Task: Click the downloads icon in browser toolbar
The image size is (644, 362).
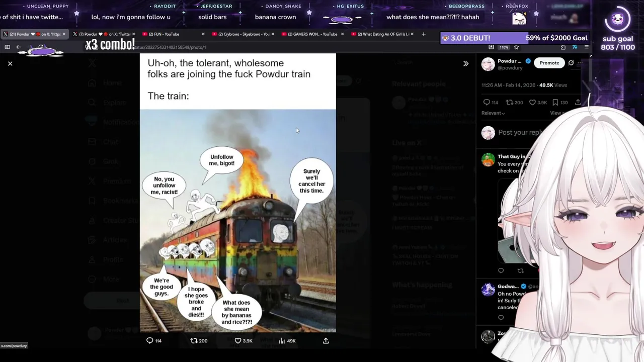Action: coord(491,47)
